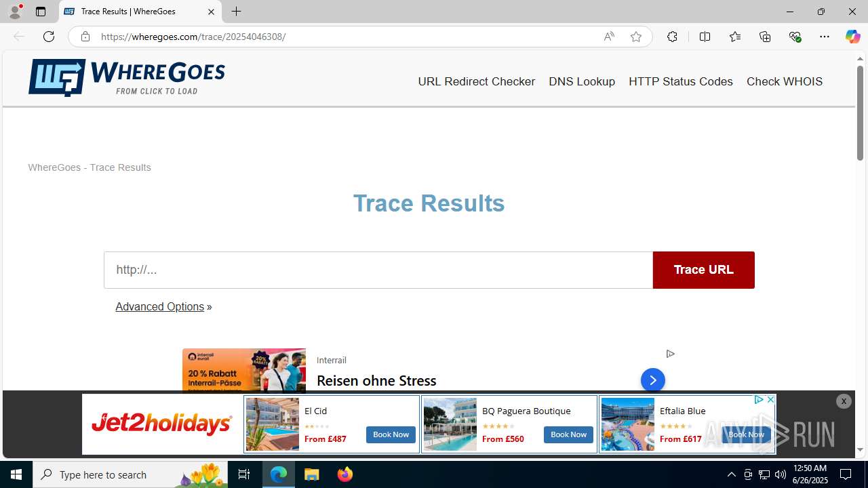Click the Trace URL button
The image size is (868, 488).
(x=704, y=270)
